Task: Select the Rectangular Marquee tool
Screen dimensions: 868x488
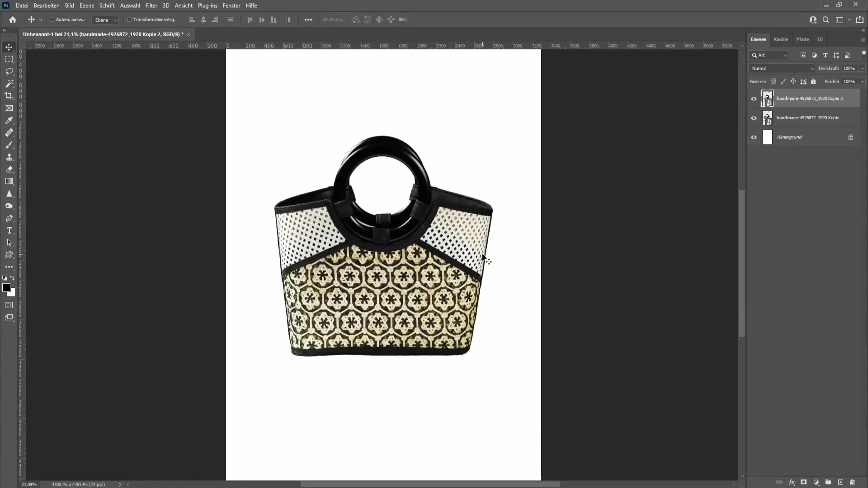Action: [9, 59]
